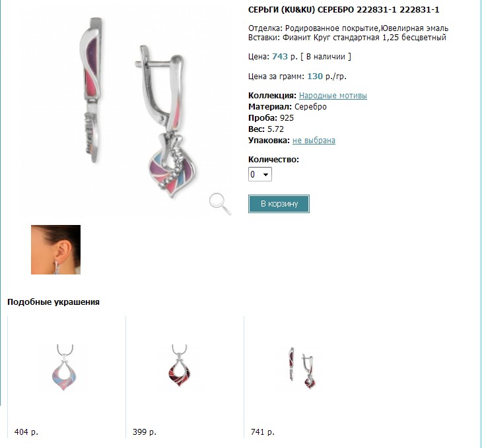Open the red earrings for 741 р.
The height and width of the screenshot is (448, 482).
point(302,368)
